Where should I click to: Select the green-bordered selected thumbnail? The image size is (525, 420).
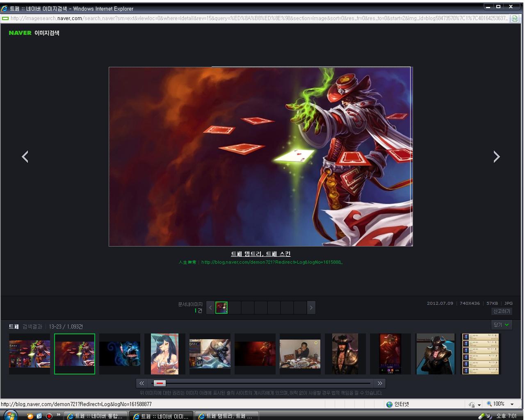tap(75, 354)
